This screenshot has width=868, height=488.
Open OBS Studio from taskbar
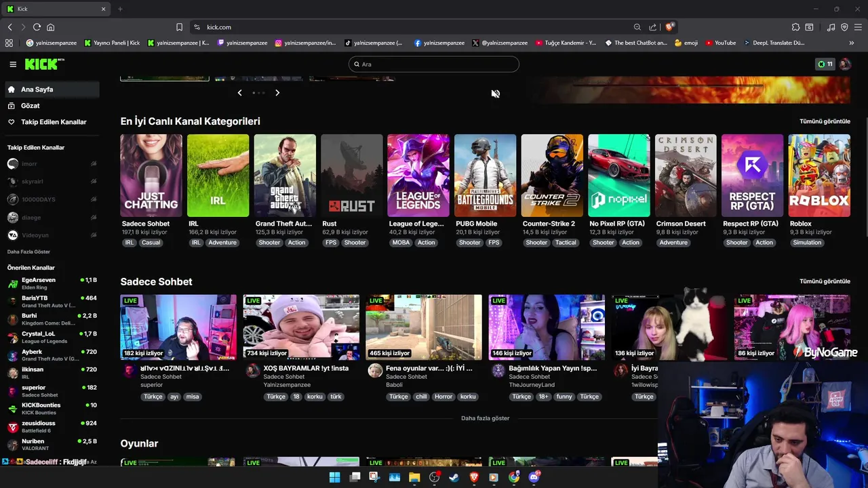(434, 477)
